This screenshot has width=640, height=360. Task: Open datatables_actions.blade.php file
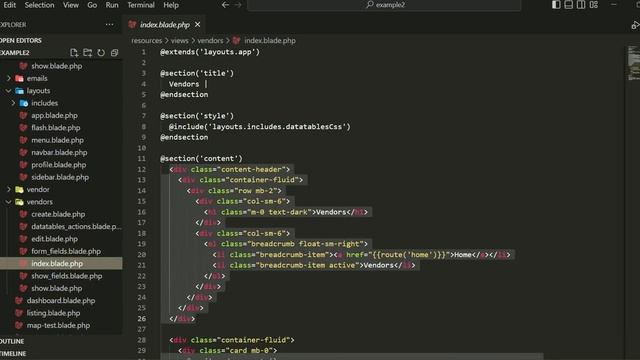(x=76, y=226)
